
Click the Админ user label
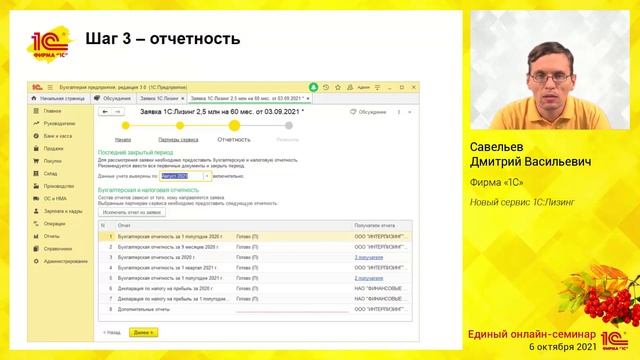363,87
